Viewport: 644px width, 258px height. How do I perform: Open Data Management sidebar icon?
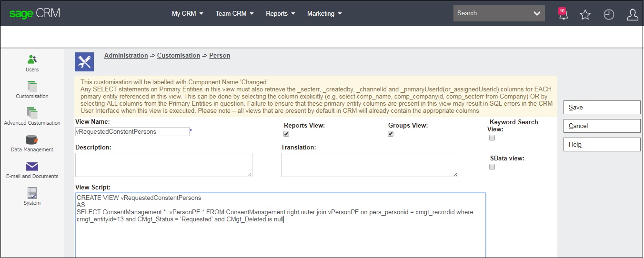click(x=32, y=140)
